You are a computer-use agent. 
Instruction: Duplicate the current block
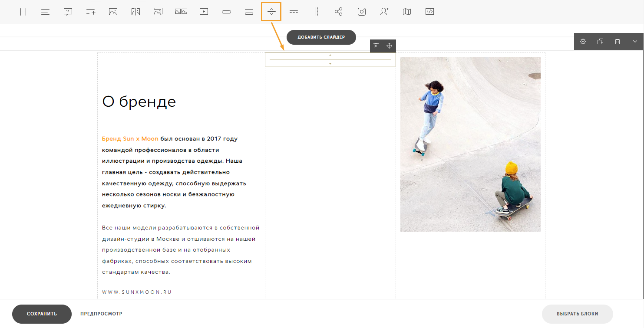click(600, 42)
